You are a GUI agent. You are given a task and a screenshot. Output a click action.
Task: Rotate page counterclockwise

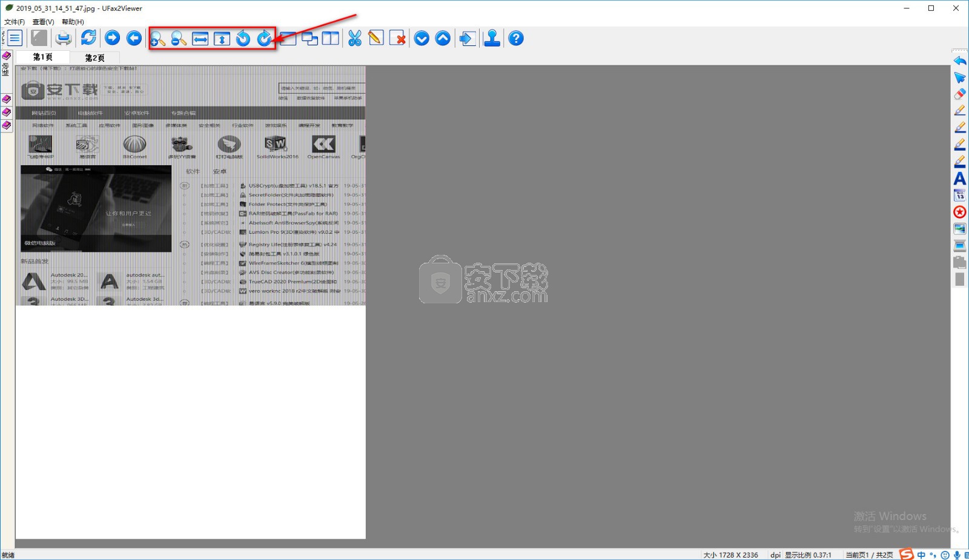pyautogui.click(x=243, y=39)
